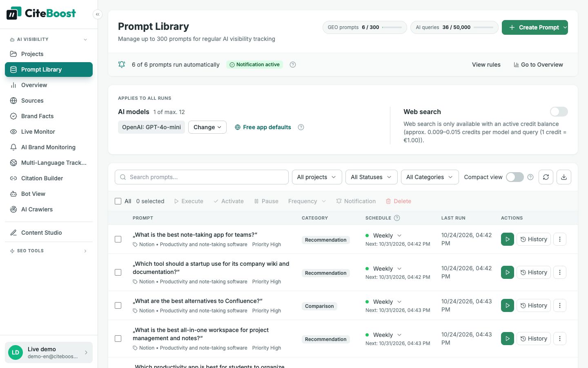Click the Search prompts input field
This screenshot has height=368, width=588.
coord(202,177)
